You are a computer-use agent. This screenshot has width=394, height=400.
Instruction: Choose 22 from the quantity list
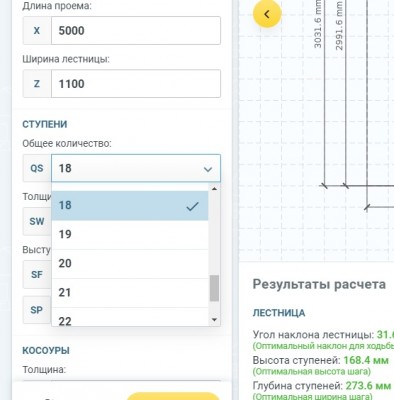(x=130, y=317)
